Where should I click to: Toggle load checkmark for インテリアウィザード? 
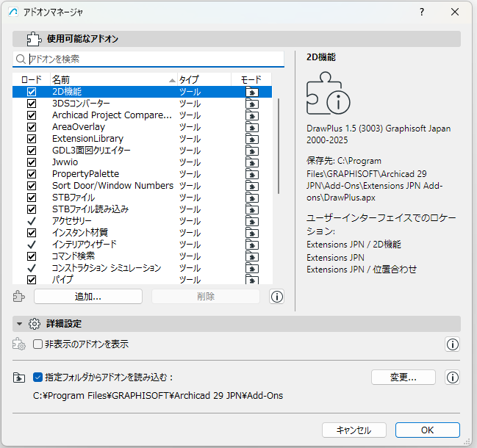point(32,245)
